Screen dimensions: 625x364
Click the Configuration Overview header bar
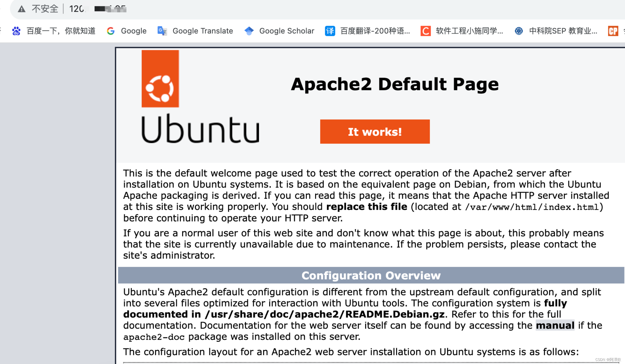(x=371, y=275)
